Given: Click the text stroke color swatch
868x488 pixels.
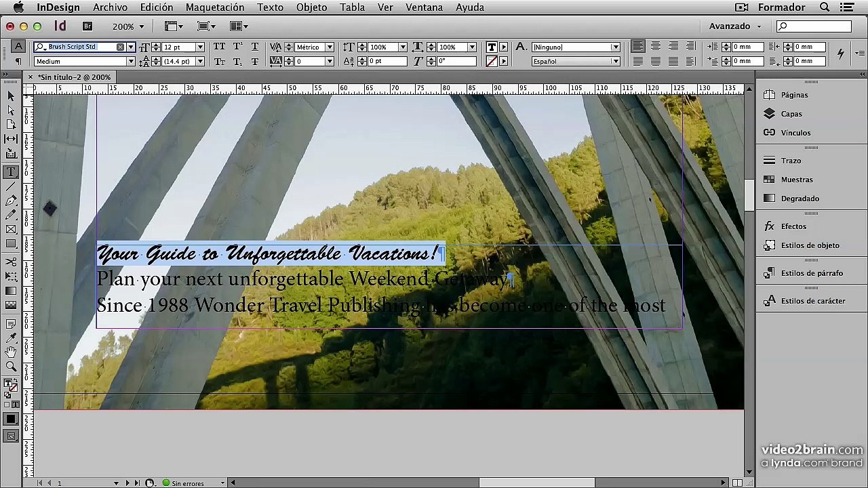Looking at the screenshot, I should point(492,61).
